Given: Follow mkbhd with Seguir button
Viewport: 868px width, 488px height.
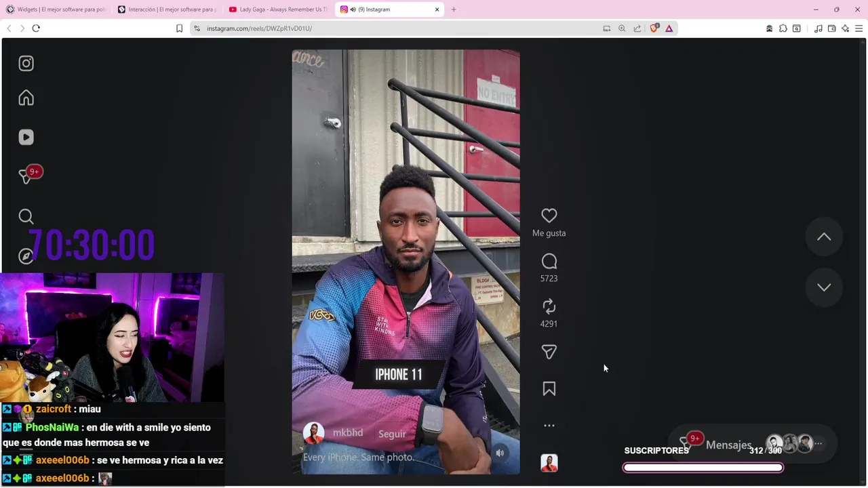Looking at the screenshot, I should (392, 434).
